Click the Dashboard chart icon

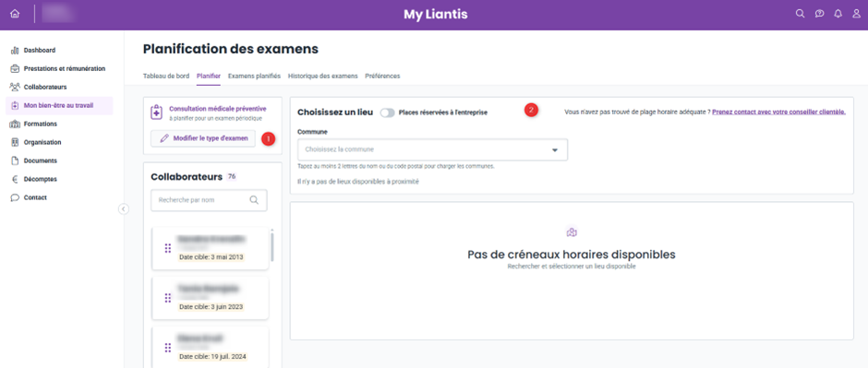[15, 51]
